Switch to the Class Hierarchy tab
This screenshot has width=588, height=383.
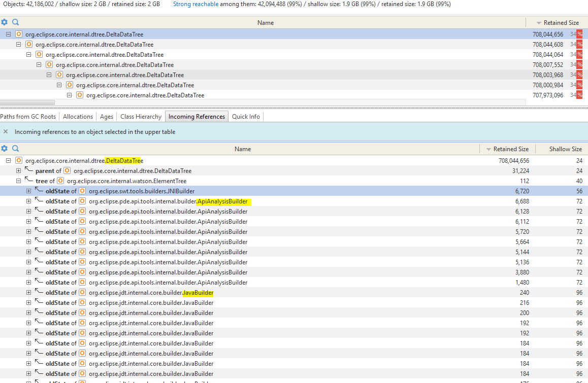tap(141, 116)
